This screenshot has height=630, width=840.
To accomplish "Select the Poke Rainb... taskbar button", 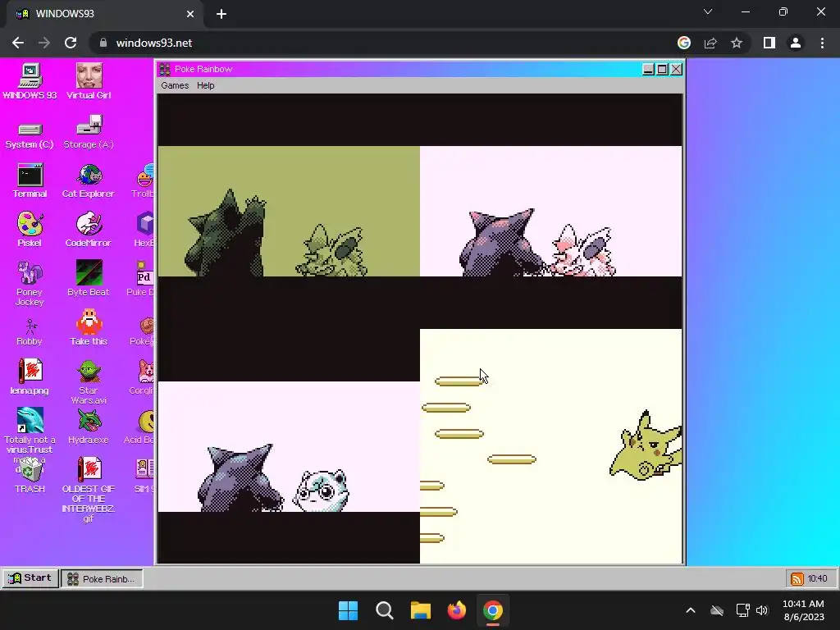I will (x=102, y=578).
